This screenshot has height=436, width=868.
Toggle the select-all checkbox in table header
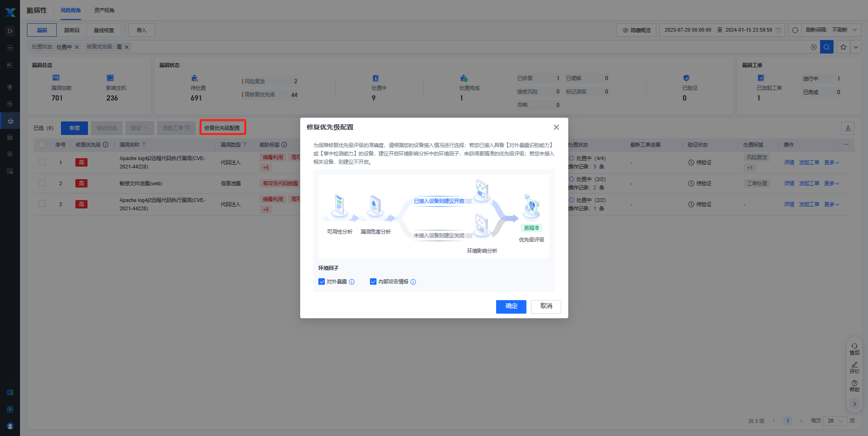tap(42, 145)
